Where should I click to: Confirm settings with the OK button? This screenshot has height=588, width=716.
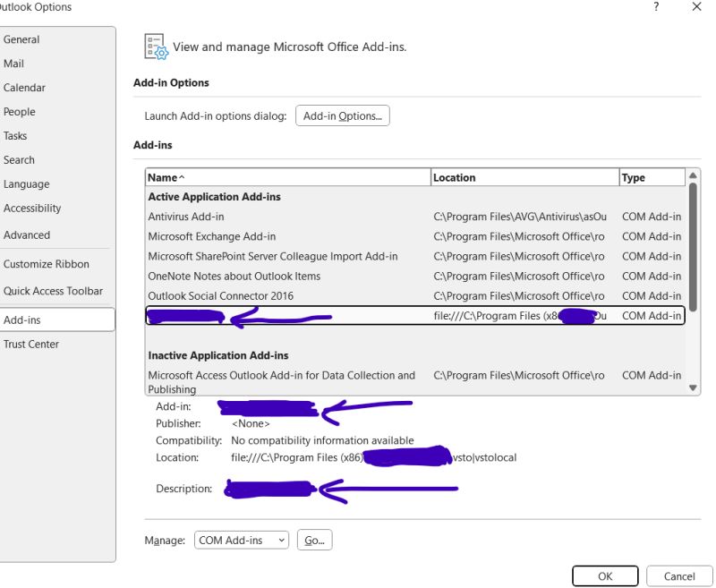[x=605, y=575]
